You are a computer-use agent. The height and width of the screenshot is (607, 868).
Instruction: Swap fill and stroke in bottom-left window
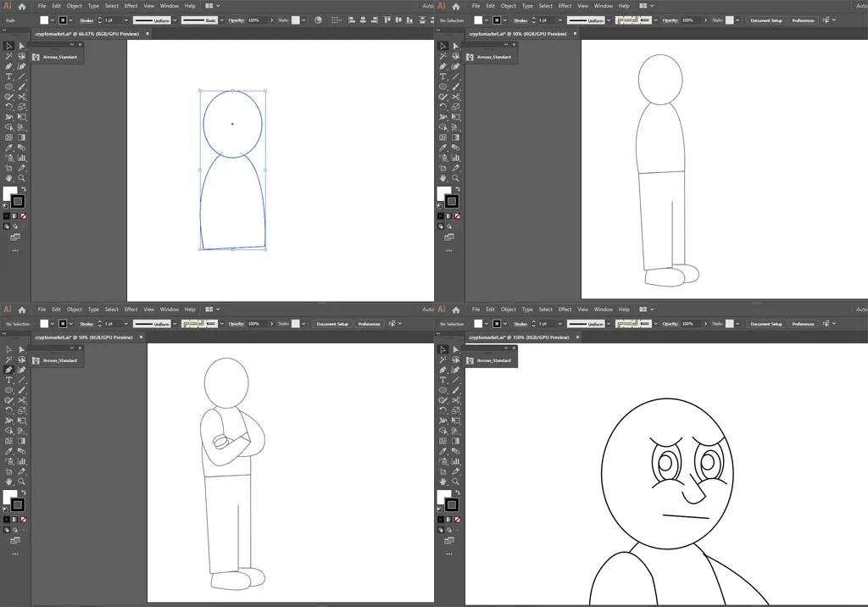pos(24,493)
